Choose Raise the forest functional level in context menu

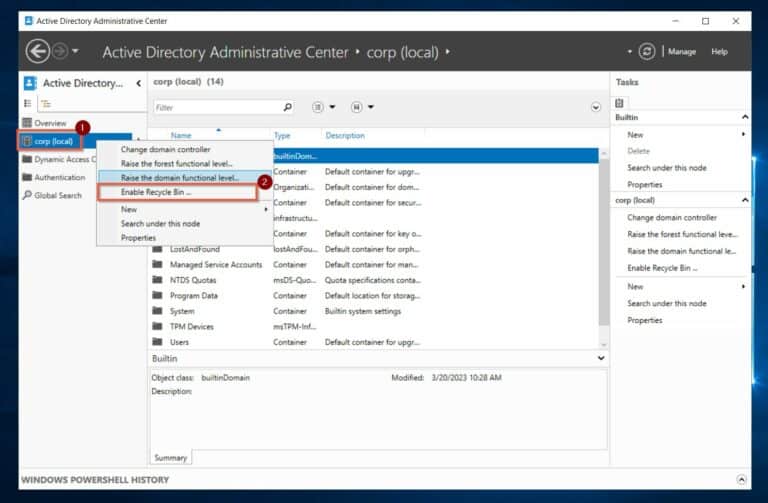176,164
